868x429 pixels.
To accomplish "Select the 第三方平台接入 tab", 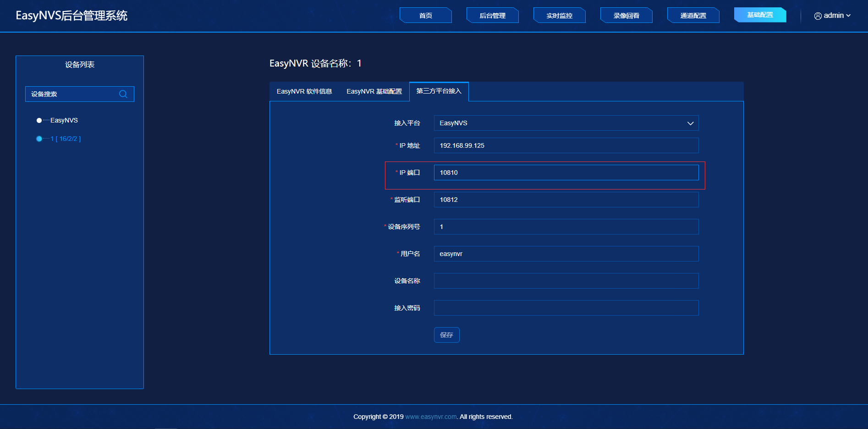I will pos(439,91).
